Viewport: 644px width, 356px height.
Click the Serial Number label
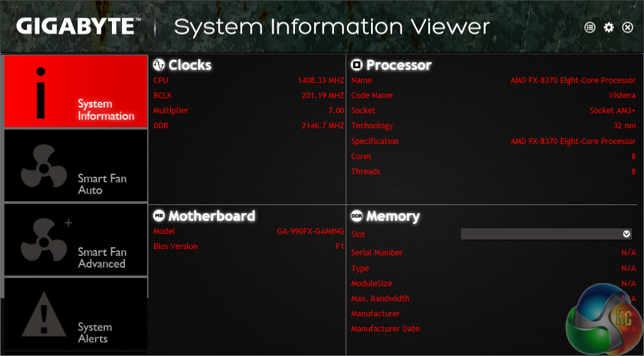click(377, 252)
